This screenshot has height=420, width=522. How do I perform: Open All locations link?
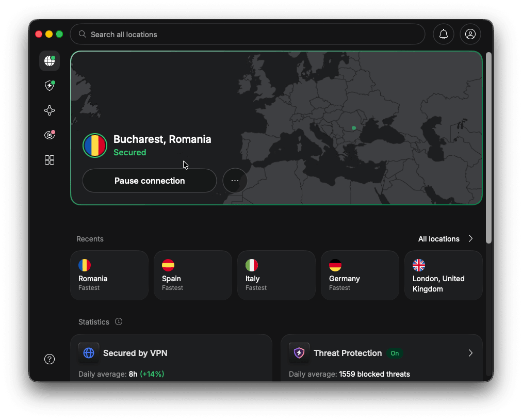click(x=438, y=239)
